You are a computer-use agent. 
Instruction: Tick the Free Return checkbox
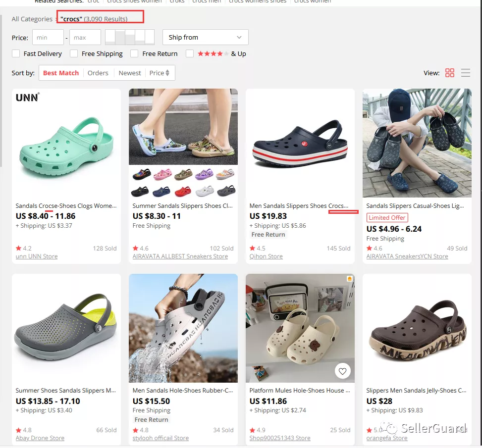point(134,53)
